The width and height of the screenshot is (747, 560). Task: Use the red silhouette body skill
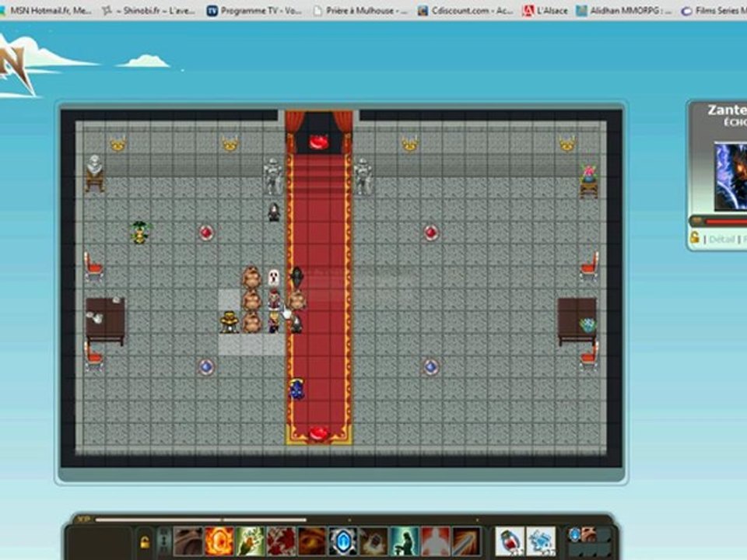(x=436, y=541)
